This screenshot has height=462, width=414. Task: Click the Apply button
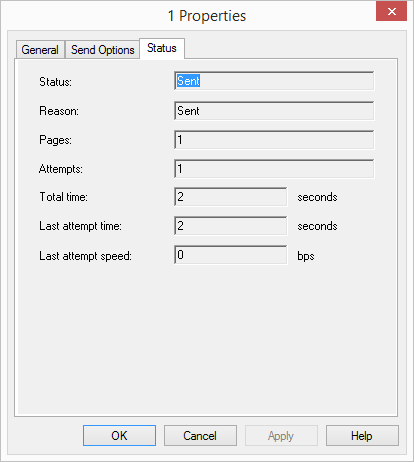click(x=281, y=435)
